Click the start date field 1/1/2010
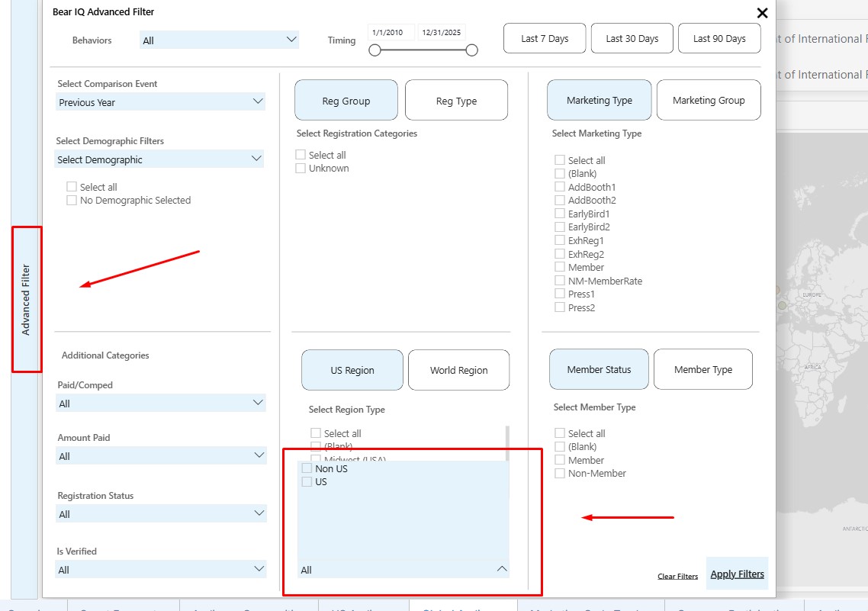This screenshot has width=868, height=611. (x=391, y=33)
